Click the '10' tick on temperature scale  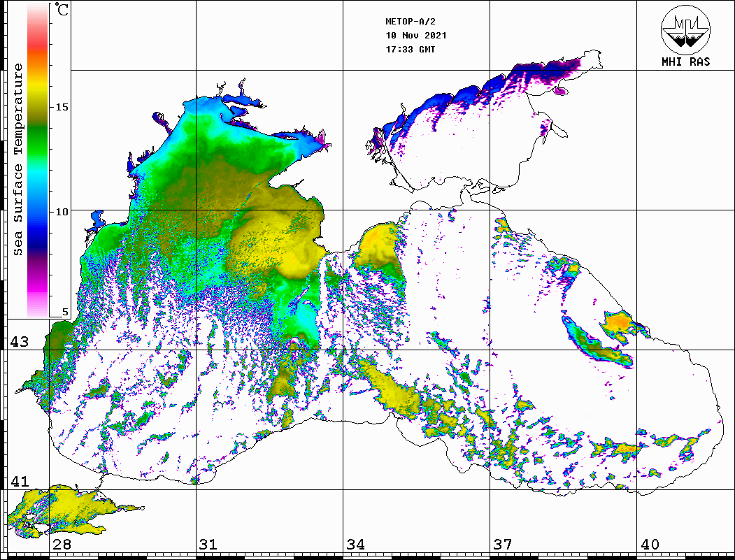tap(62, 212)
